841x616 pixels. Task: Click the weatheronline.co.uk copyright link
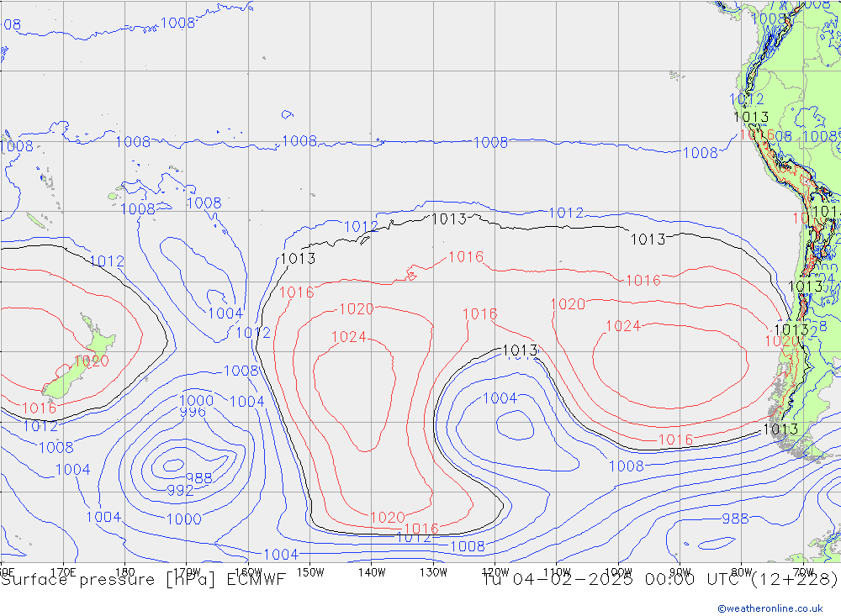pos(770,608)
